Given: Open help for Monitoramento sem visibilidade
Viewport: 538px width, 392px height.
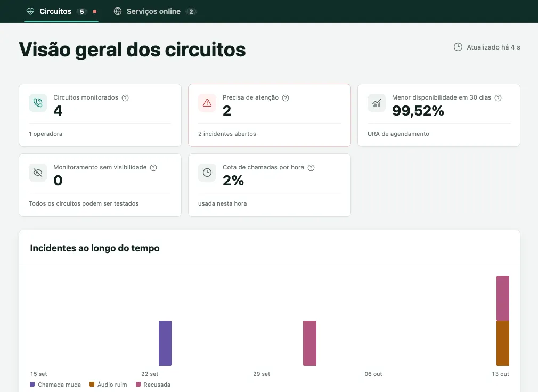Looking at the screenshot, I should (154, 168).
